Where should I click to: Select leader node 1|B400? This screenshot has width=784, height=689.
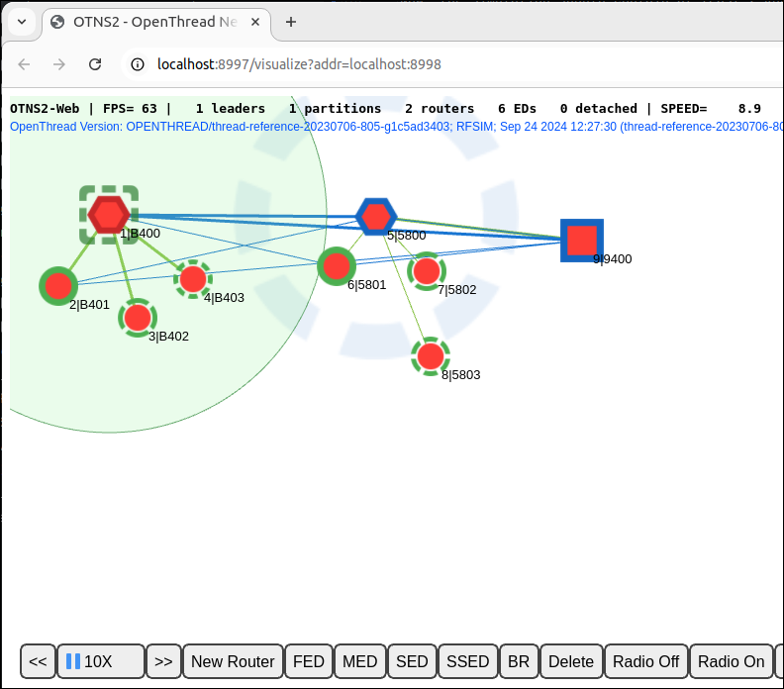coord(108,214)
